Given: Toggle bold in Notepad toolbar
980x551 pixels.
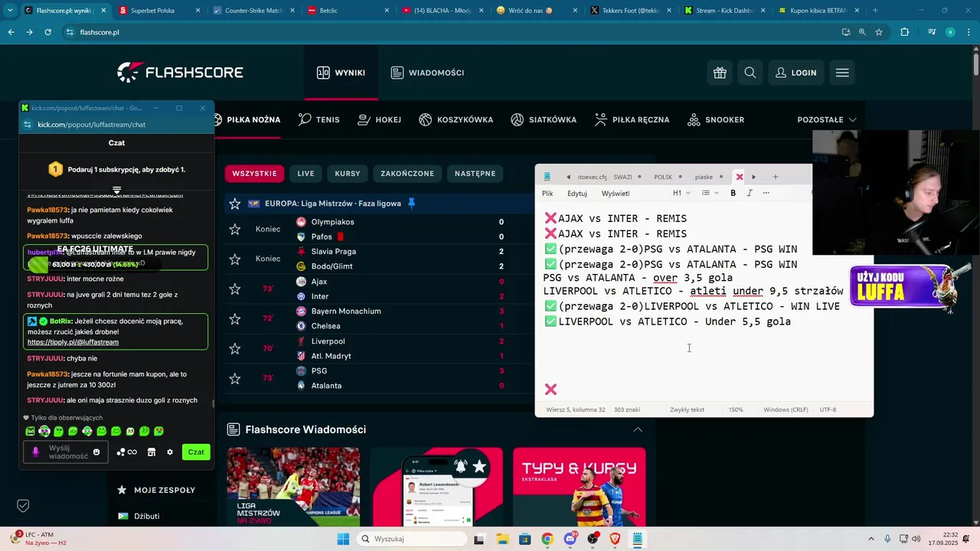Looking at the screenshot, I should pos(733,193).
